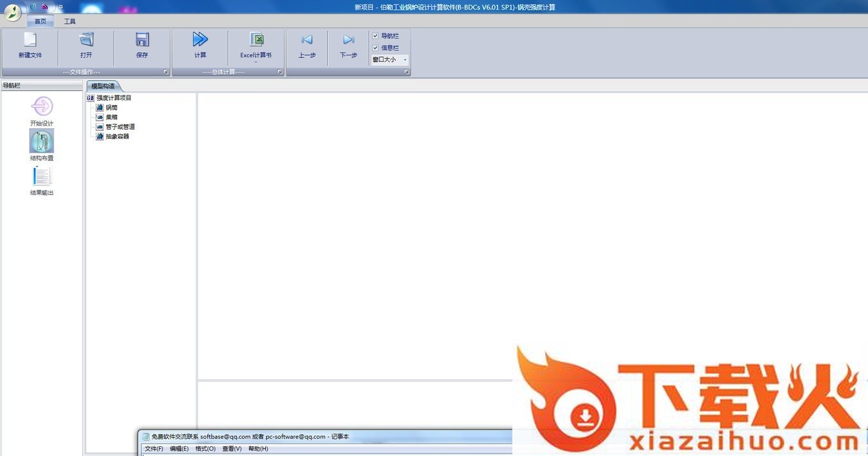Select 抽象容器 in the project tree
Screen dimensions: 868x456
point(117,137)
